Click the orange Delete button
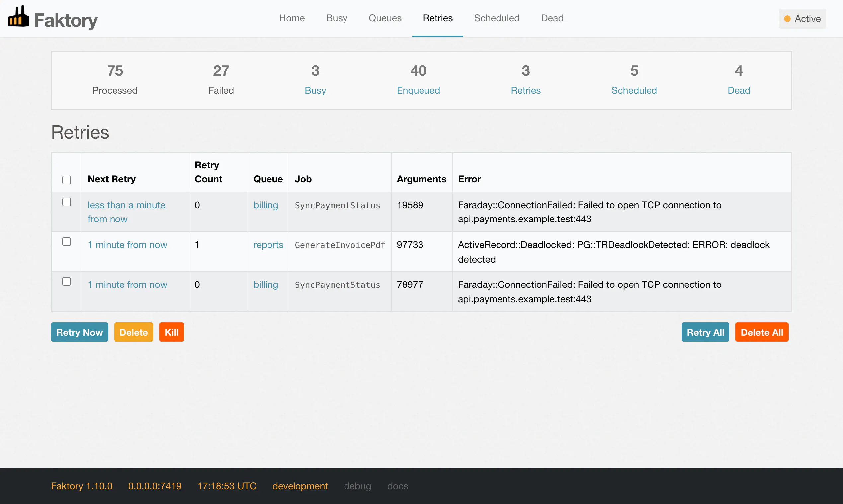843x504 pixels. pyautogui.click(x=134, y=332)
